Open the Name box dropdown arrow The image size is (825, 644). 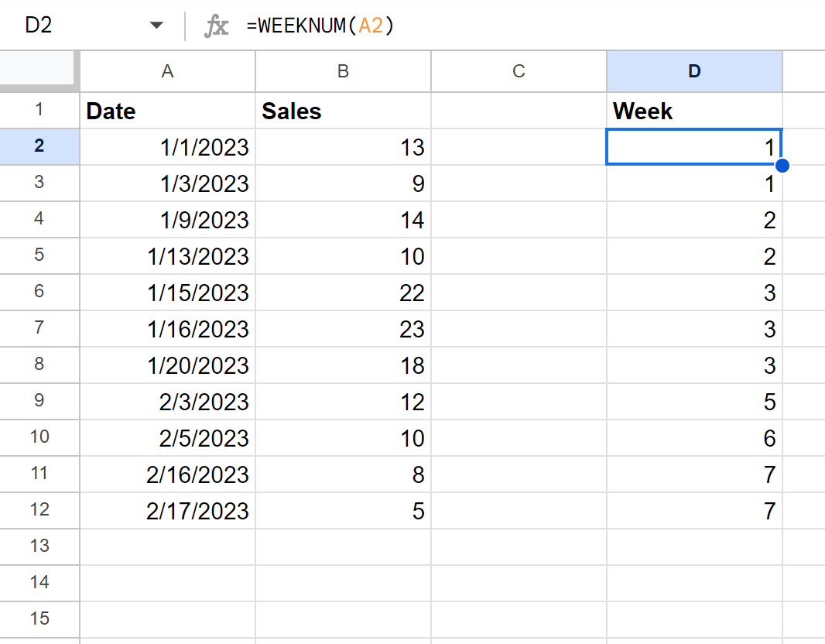tap(156, 26)
